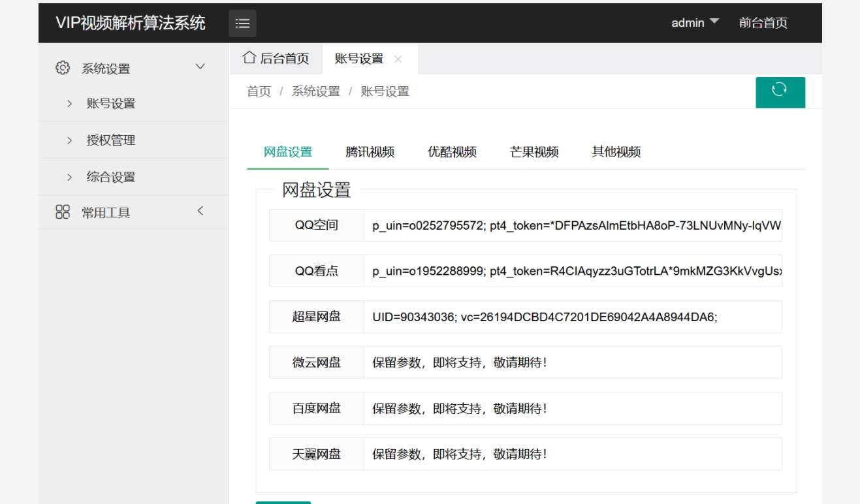The height and width of the screenshot is (504, 860).
Task: Expand the 常用工具 menu using its chevron
Action: point(200,211)
